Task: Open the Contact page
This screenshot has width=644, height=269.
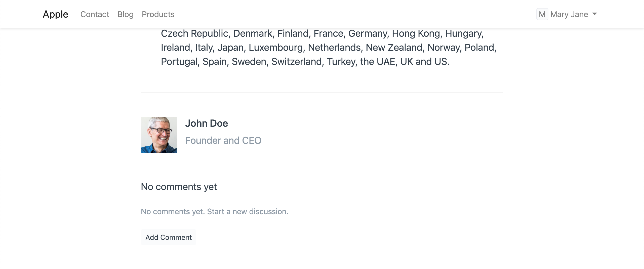Action: [95, 14]
